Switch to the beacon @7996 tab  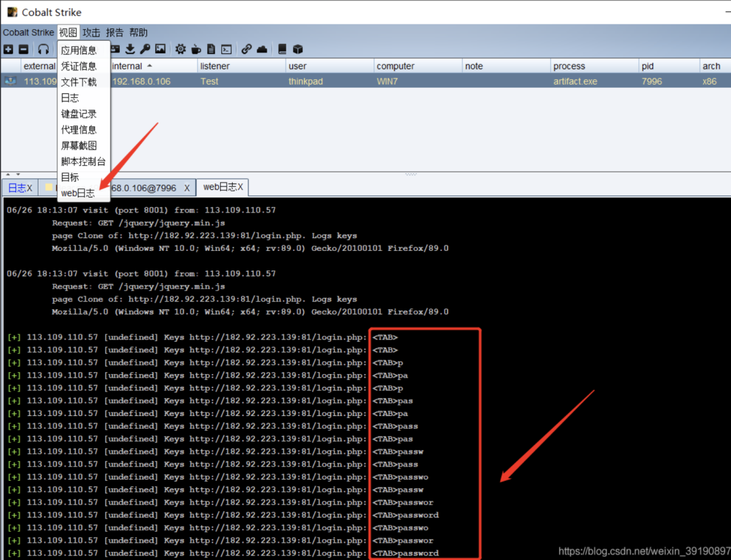[143, 188]
